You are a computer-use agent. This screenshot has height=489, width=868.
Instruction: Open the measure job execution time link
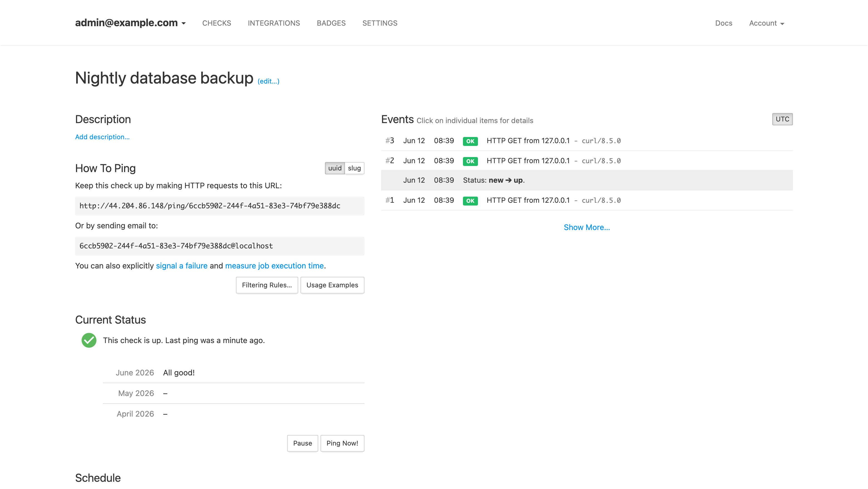pyautogui.click(x=274, y=266)
